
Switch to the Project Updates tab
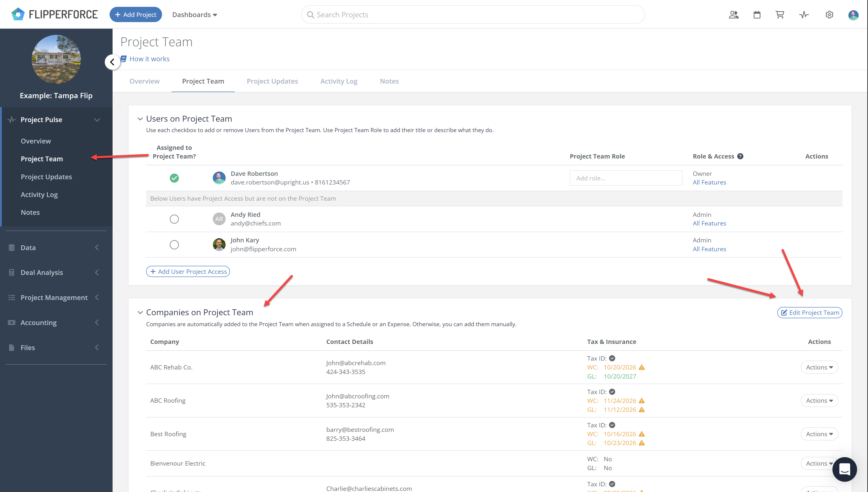[x=272, y=81]
